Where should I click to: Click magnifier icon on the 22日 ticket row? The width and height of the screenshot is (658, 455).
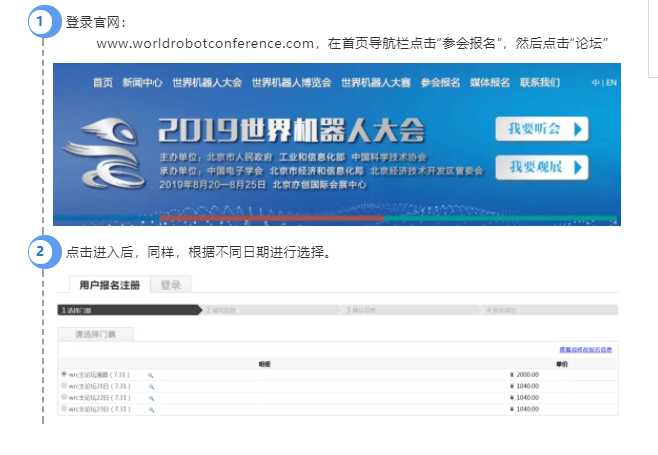[151, 398]
